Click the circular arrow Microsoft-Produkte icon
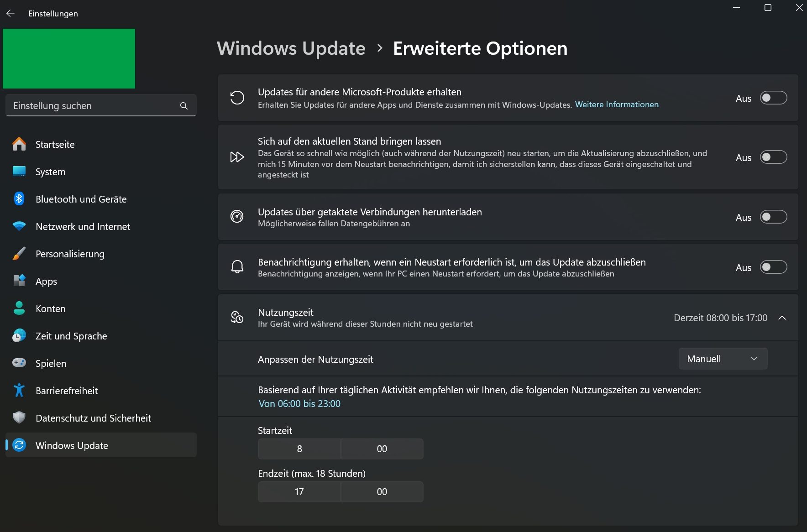 (x=237, y=98)
